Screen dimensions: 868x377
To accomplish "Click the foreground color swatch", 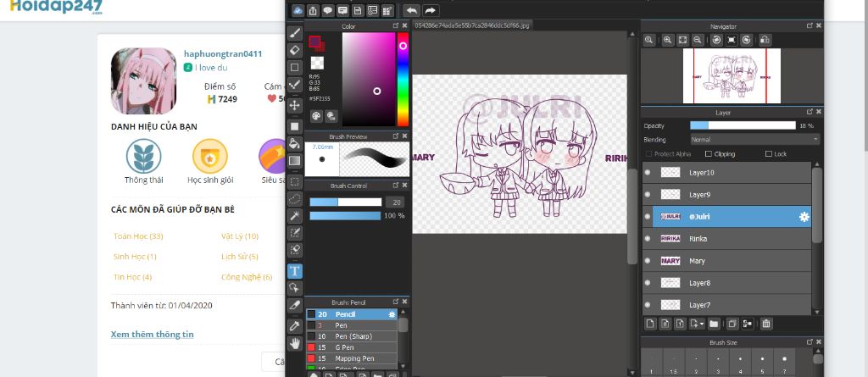I will click(x=315, y=42).
